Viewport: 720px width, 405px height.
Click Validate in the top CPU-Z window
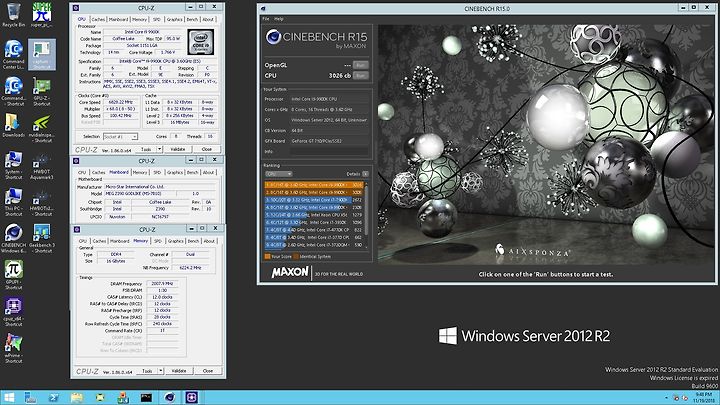click(178, 149)
